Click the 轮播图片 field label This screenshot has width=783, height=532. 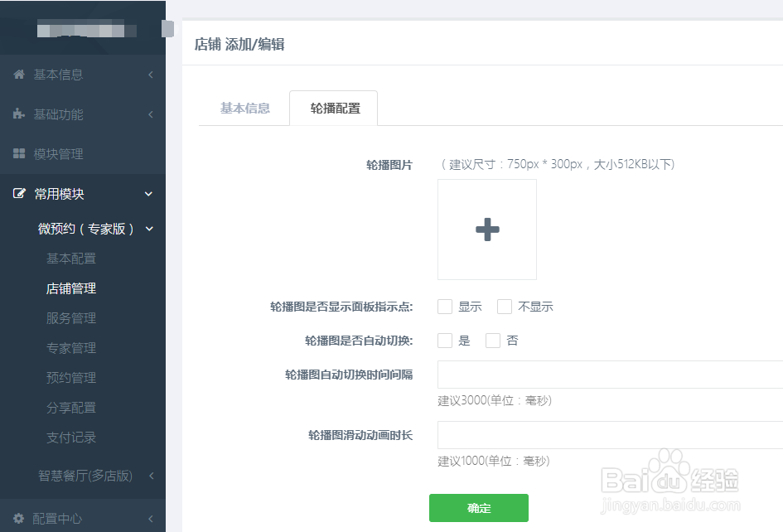click(x=389, y=165)
